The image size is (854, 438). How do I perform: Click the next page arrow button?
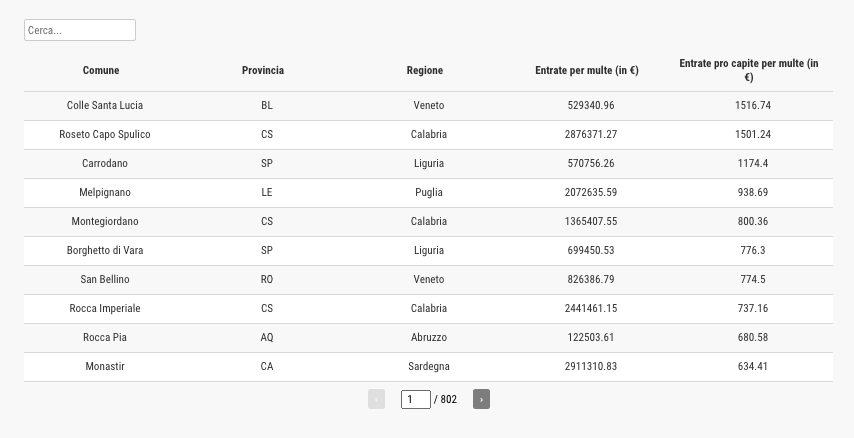tap(481, 399)
